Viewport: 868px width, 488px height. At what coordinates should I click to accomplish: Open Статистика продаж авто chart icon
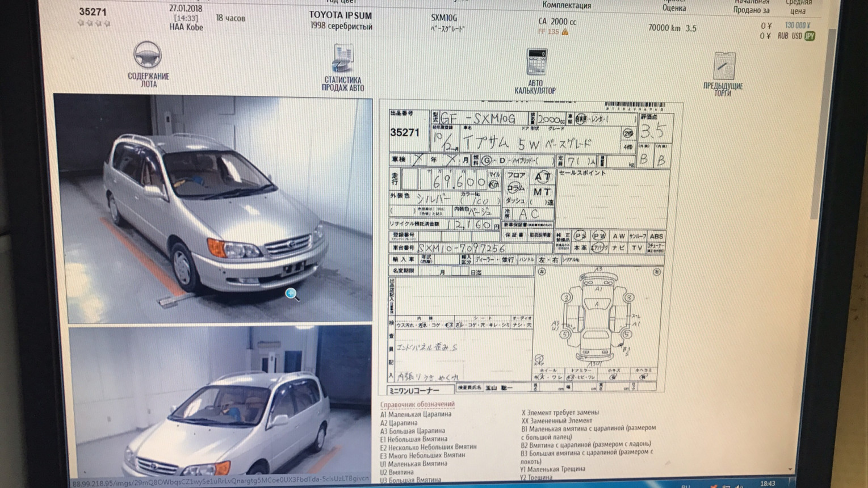click(x=342, y=60)
